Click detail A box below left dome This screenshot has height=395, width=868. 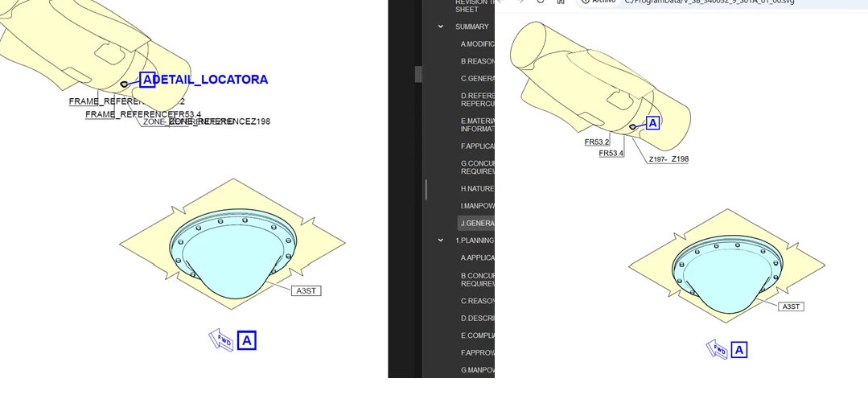point(247,340)
